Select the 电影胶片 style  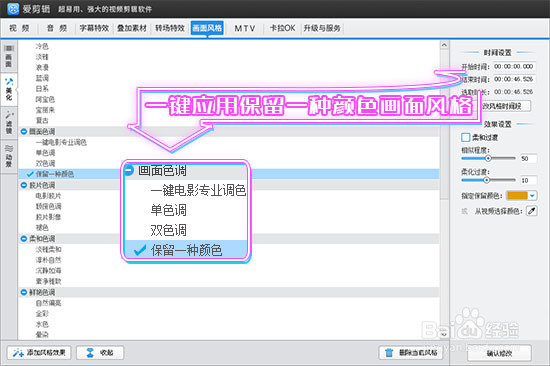coord(48,196)
